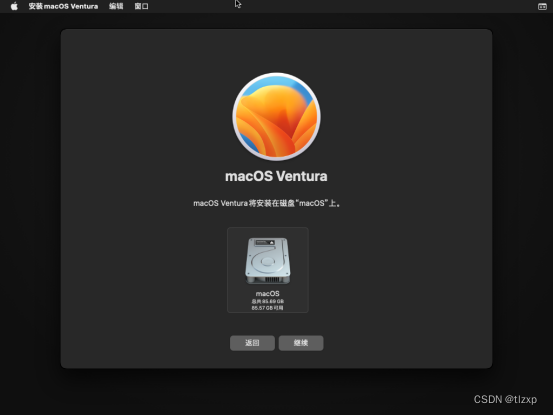This screenshot has width=553, height=415.
Task: Click the keyboard input icon in menu bar
Action: (x=542, y=6)
